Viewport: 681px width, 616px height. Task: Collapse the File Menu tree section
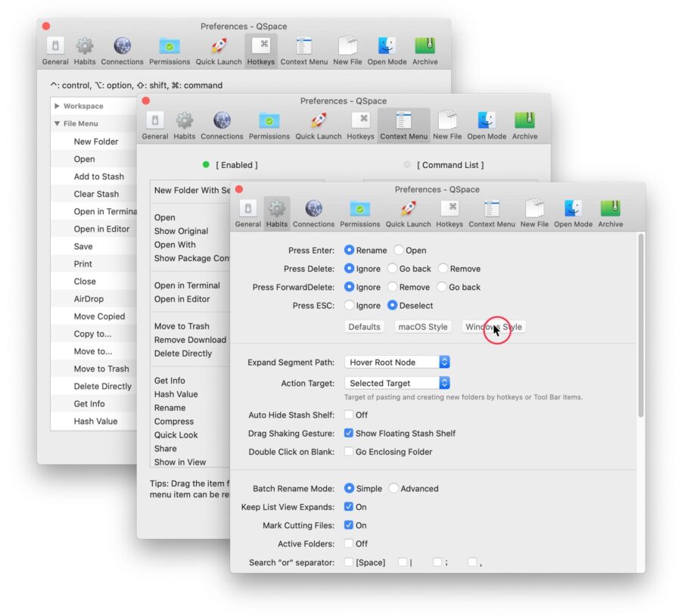click(57, 123)
